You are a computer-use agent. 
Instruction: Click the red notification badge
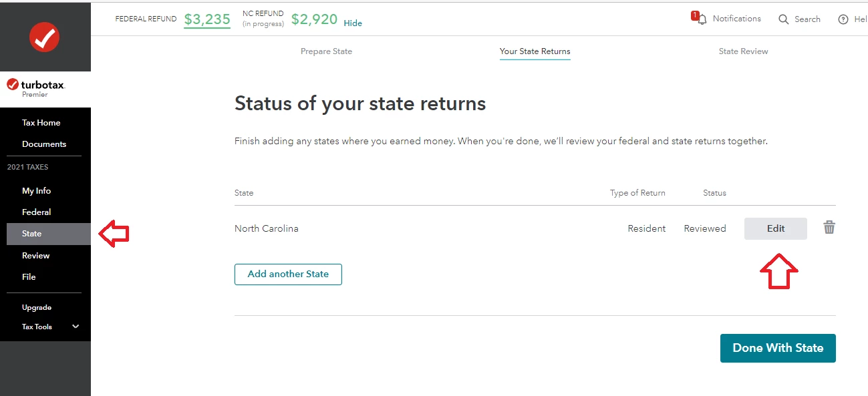point(695,15)
